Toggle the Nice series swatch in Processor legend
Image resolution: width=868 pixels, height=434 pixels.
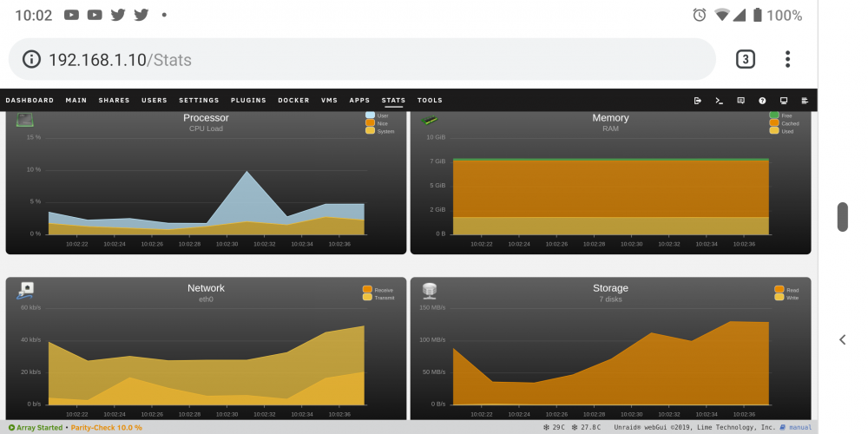click(371, 123)
